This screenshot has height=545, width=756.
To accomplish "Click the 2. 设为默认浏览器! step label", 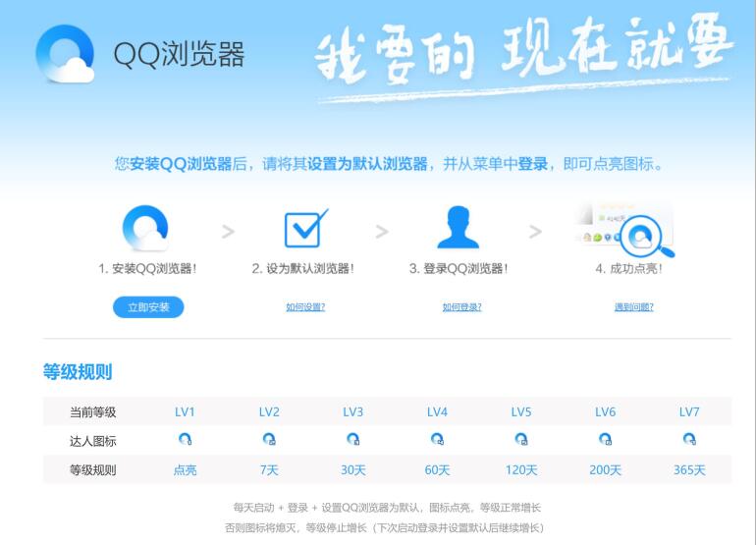I will click(x=303, y=269).
